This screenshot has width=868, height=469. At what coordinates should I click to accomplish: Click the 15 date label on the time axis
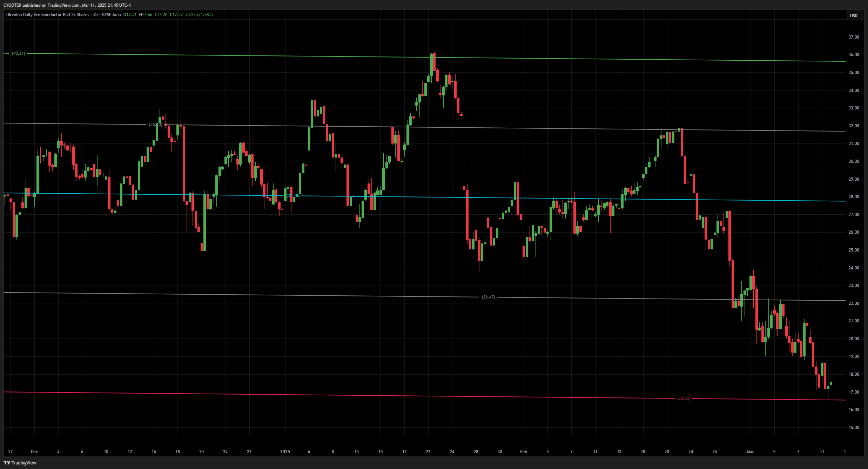pyautogui.click(x=381, y=452)
